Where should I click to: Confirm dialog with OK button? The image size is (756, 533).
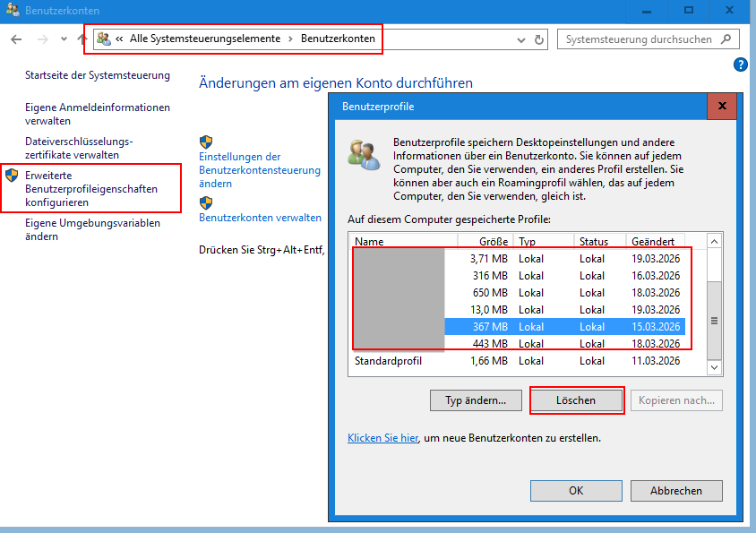[576, 490]
